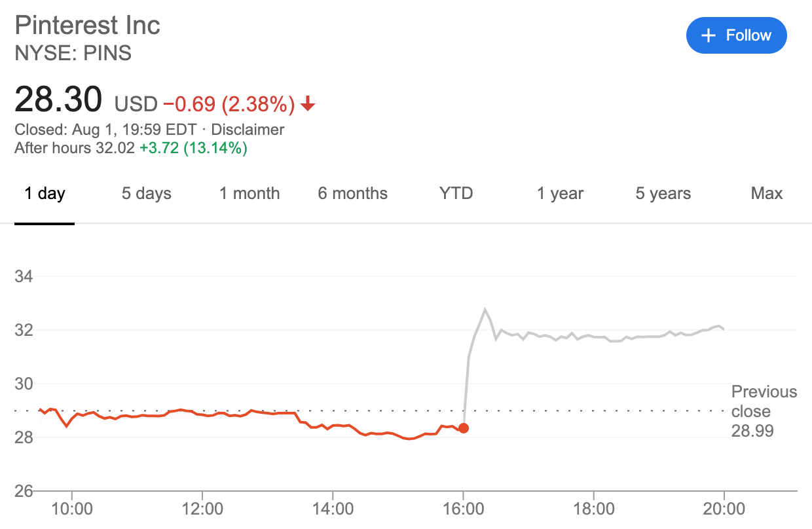This screenshot has height=529, width=812.
Task: Click the after-hours peak on gray line
Action: tap(485, 309)
